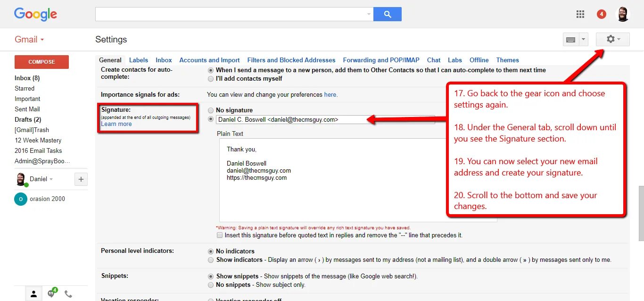Open the Offline tab
The image size is (644, 301).
[479, 60]
